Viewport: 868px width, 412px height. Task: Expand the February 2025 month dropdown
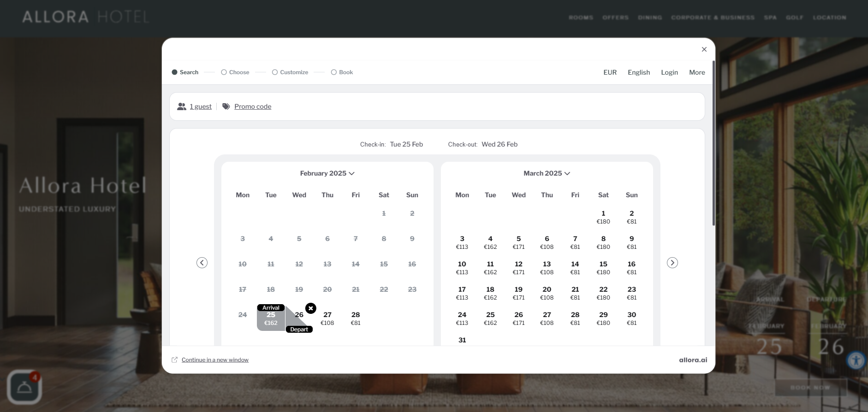(x=327, y=173)
